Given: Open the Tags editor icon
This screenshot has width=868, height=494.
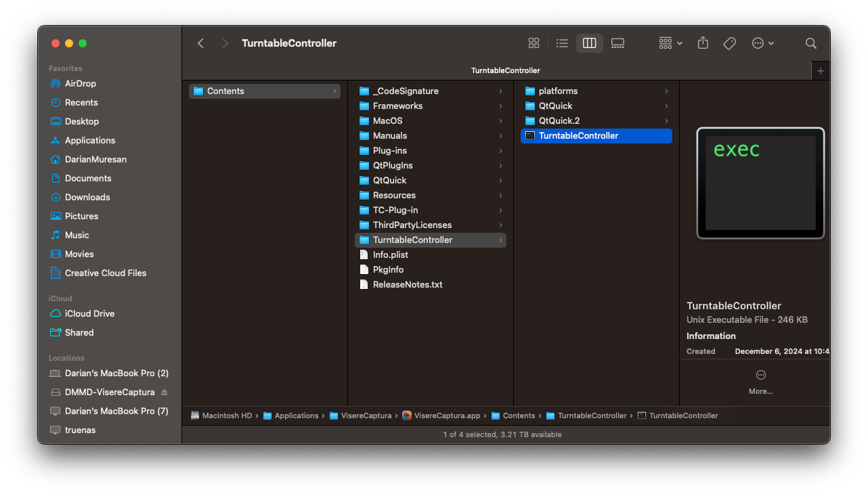Looking at the screenshot, I should coord(729,43).
